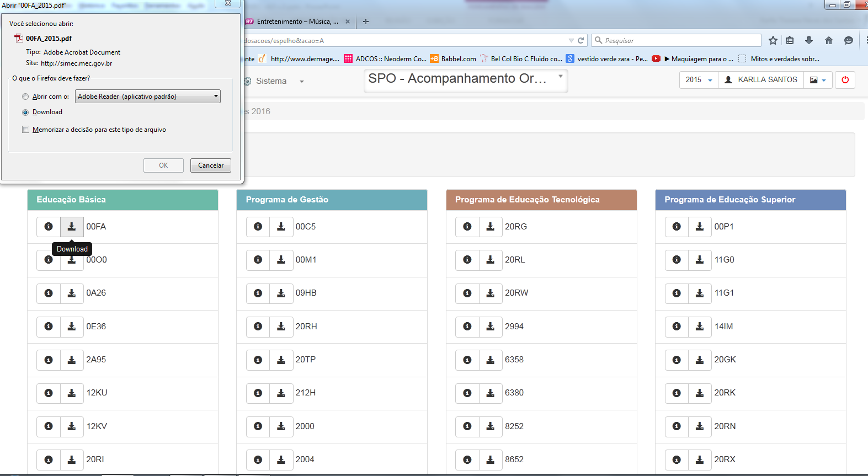Click Cancelar in the download dialog

[211, 165]
